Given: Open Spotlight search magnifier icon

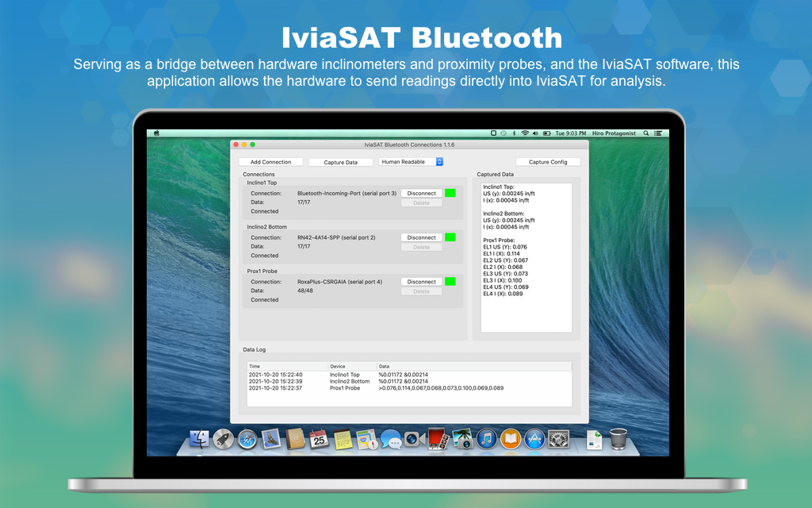Looking at the screenshot, I should [x=646, y=133].
